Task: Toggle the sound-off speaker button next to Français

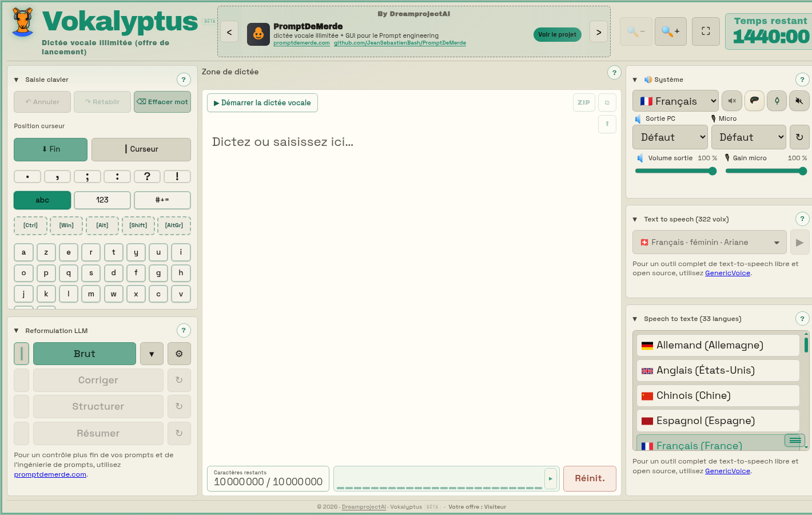Action: point(732,101)
